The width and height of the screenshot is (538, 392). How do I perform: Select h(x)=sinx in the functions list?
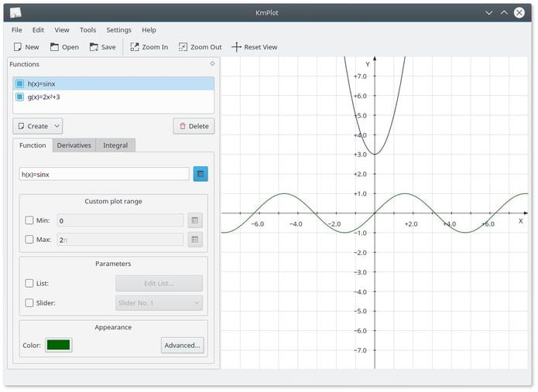(x=113, y=84)
